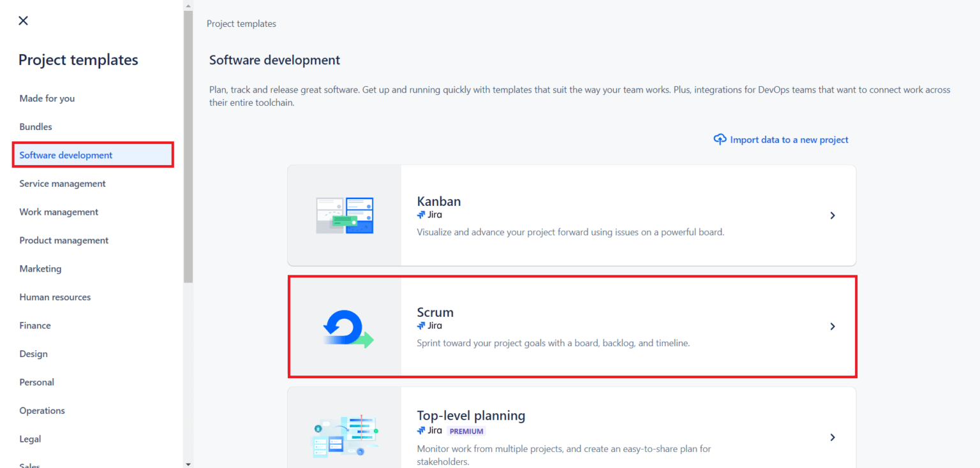Click the Project templates breadcrumb
The height and width of the screenshot is (468, 980).
tap(241, 24)
